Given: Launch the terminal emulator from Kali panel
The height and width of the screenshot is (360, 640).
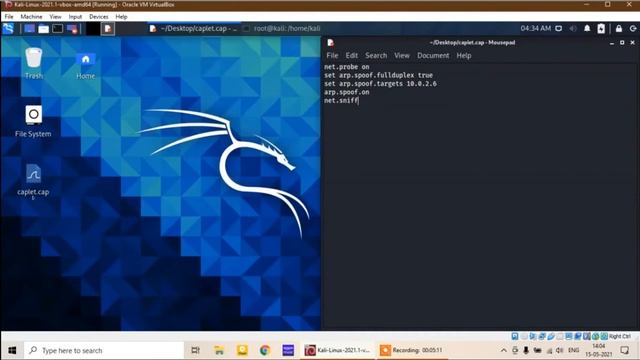Looking at the screenshot, I should click(58, 29).
